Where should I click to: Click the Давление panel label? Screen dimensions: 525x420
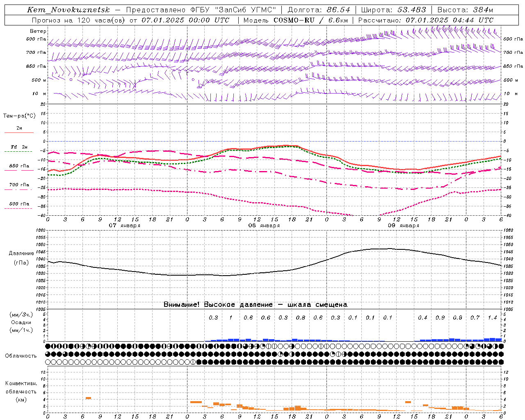(21, 253)
